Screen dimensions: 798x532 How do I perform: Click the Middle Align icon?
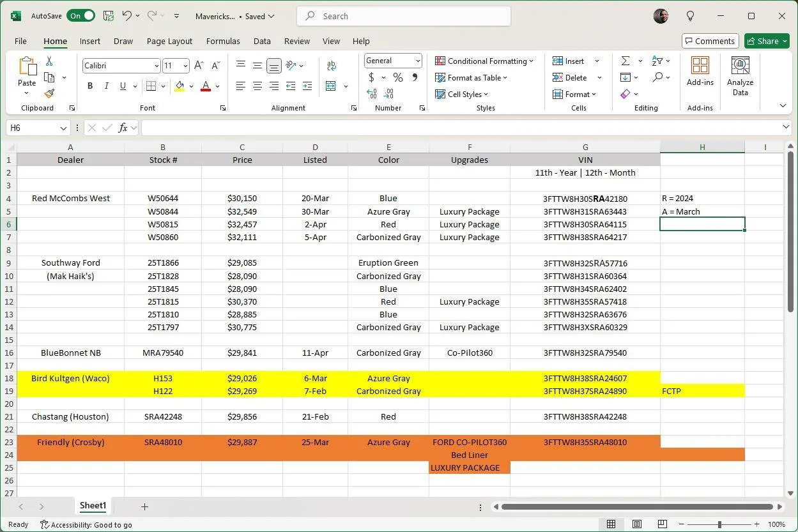coord(257,65)
